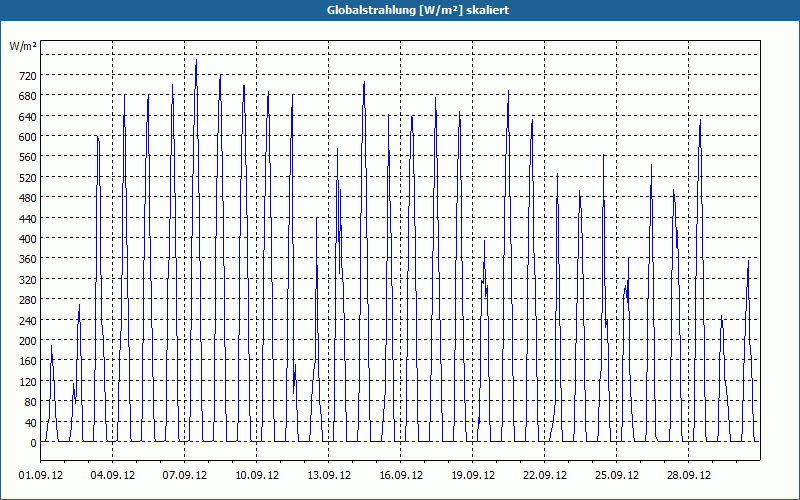Click the chart title "Globalstrahlung [W/m²] skaliert"
800x500 pixels.
[418, 10]
